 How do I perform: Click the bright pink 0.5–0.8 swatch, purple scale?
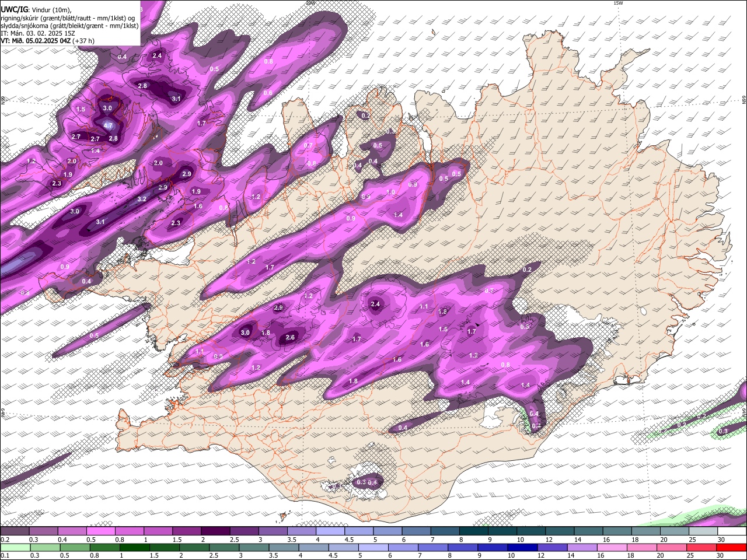click(x=100, y=531)
